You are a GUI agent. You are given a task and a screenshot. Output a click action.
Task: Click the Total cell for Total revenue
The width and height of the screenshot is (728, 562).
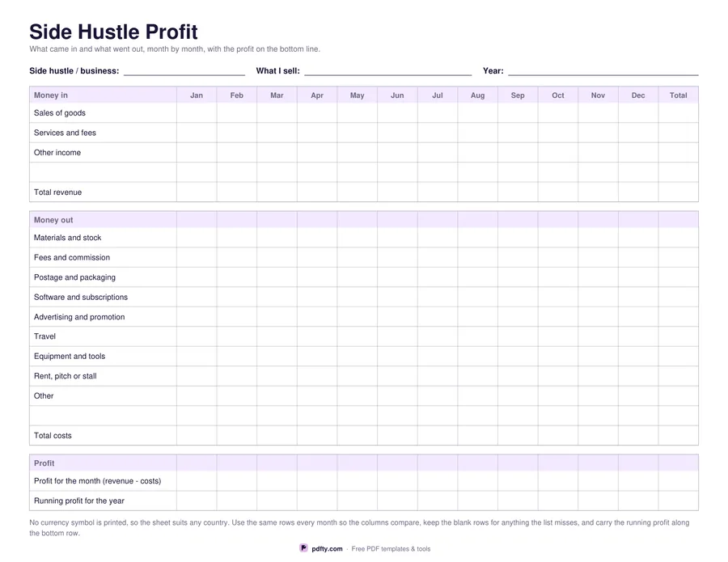[x=679, y=192]
